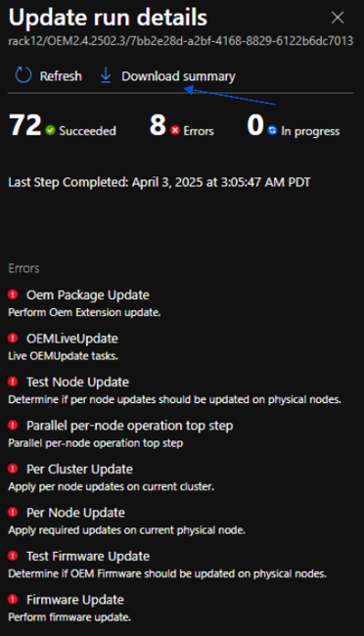Select the Test Node Update error
This screenshot has width=364, height=636.
[77, 382]
